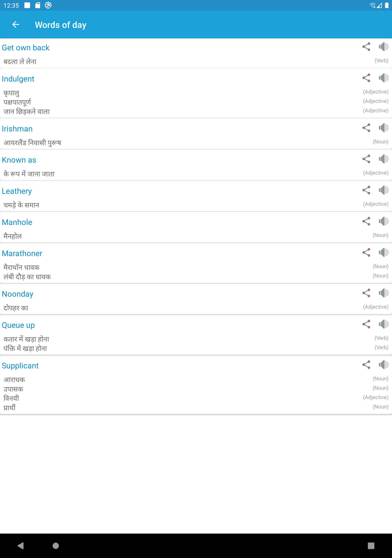Play pronunciation for 'Get own back'
The width and height of the screenshot is (392, 558).
384,47
